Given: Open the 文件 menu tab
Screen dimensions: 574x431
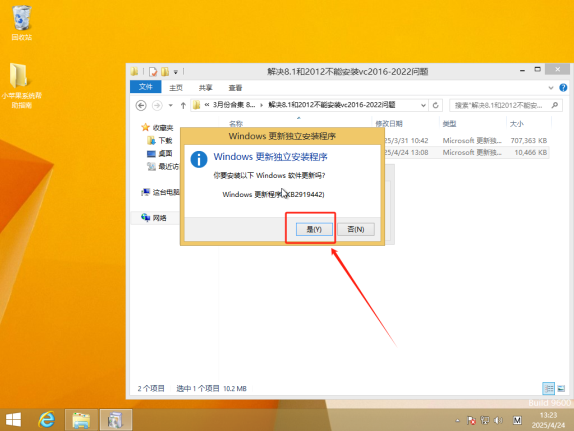Looking at the screenshot, I should (145, 87).
